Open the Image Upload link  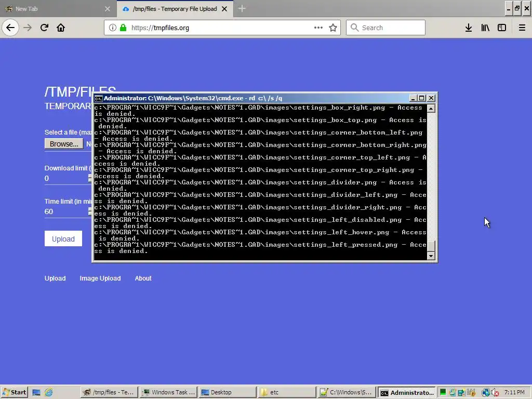point(100,278)
